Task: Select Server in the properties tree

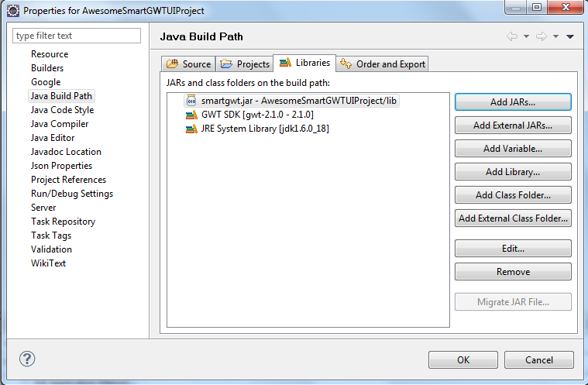Action: pyautogui.click(x=43, y=208)
